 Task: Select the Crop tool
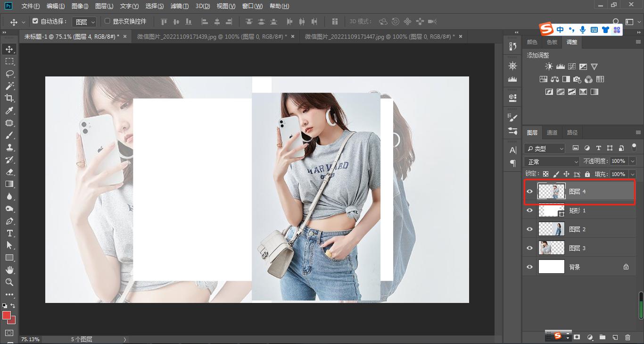[9, 98]
